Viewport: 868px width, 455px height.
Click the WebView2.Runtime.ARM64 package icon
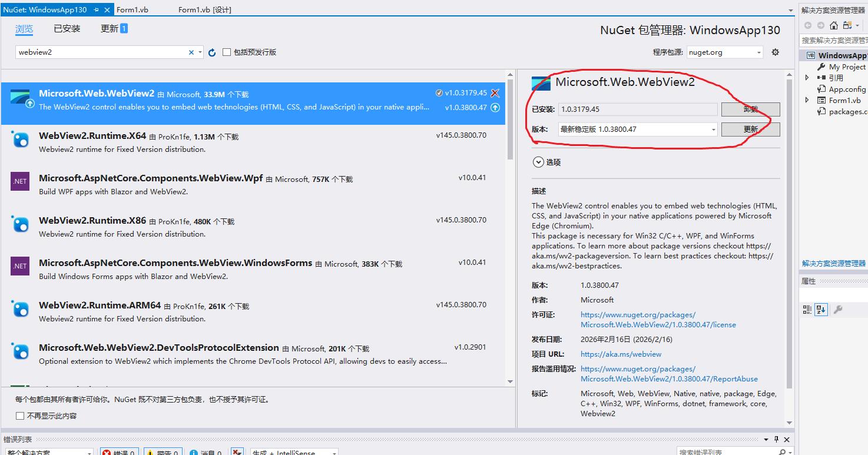coord(20,308)
